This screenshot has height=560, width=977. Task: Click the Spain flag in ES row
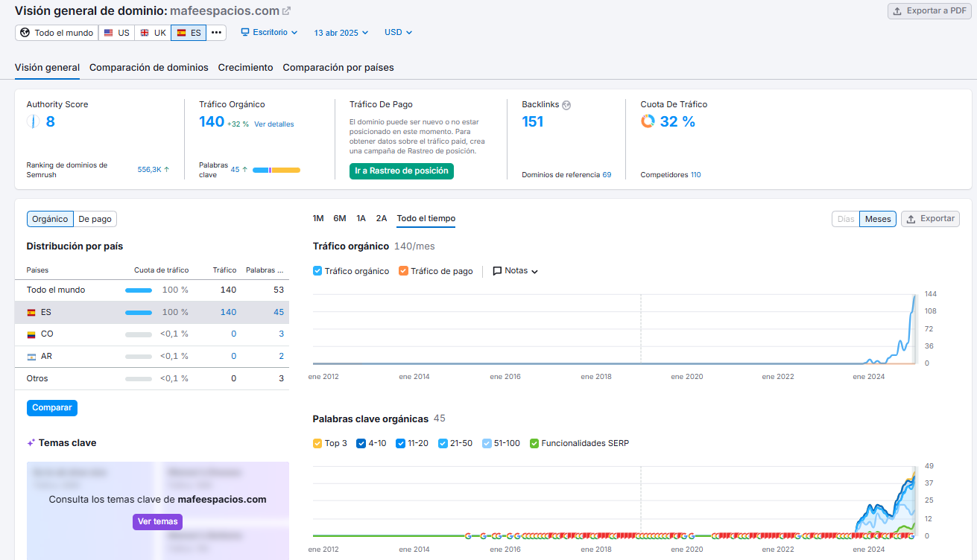31,313
